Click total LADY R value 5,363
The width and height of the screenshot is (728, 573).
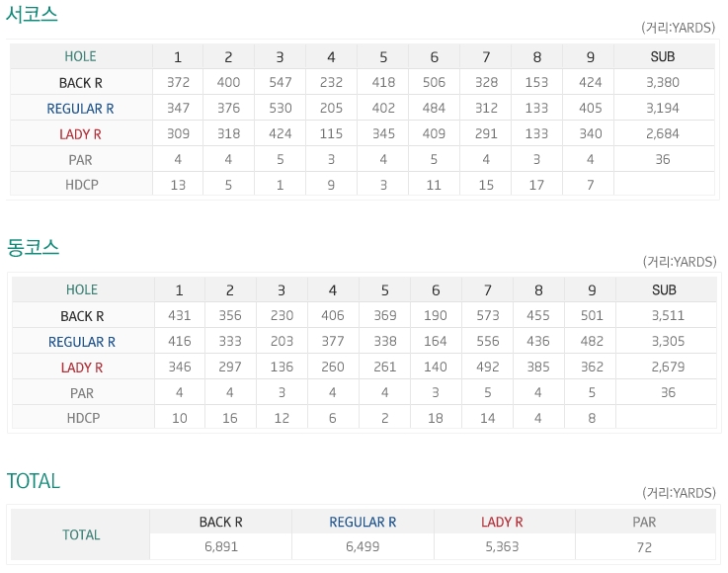point(503,546)
